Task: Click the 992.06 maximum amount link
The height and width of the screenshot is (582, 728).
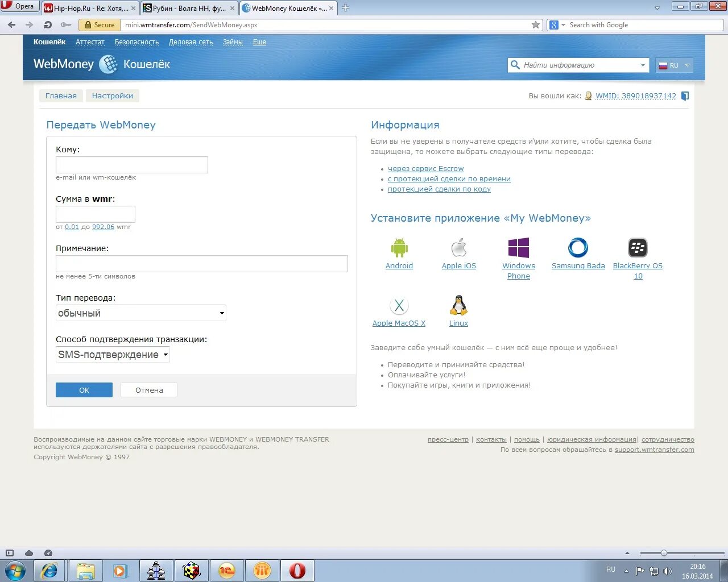Action: 103,227
